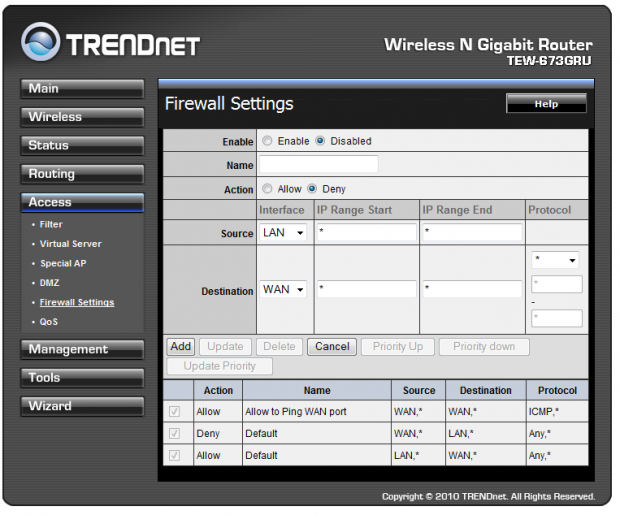Go to the Virtual Server page

click(71, 244)
